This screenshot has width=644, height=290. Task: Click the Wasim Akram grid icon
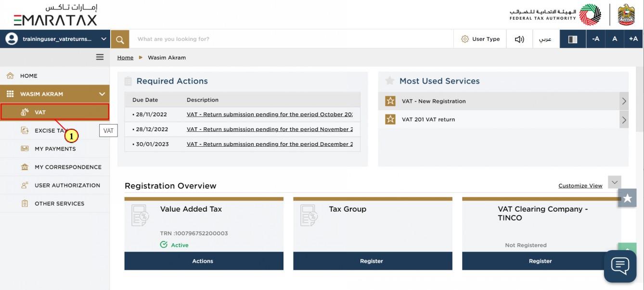coord(10,94)
